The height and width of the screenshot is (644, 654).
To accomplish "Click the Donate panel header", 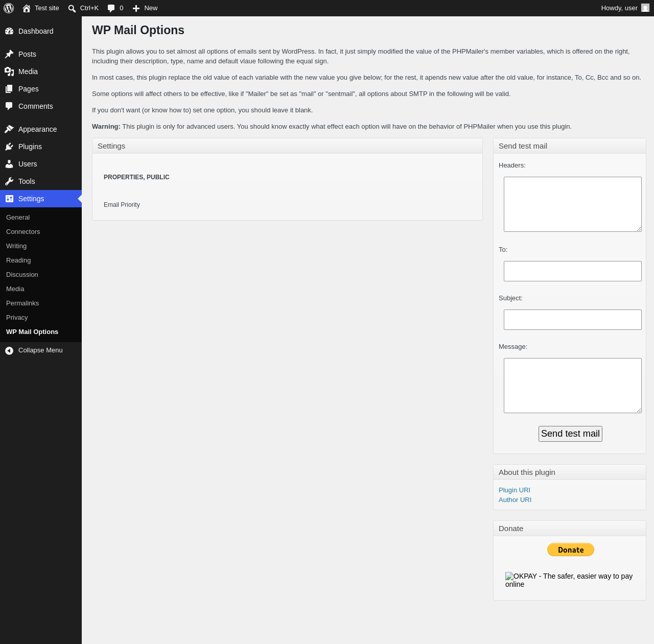I will pyautogui.click(x=570, y=529).
